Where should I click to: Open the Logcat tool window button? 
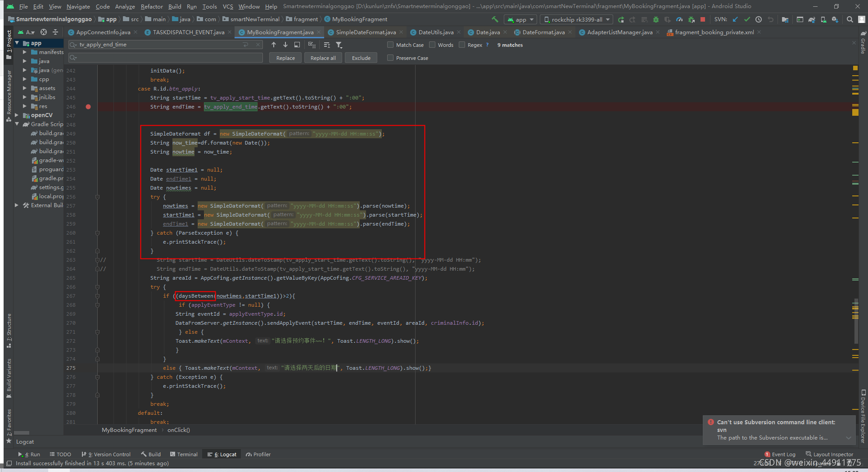pyautogui.click(x=222, y=454)
